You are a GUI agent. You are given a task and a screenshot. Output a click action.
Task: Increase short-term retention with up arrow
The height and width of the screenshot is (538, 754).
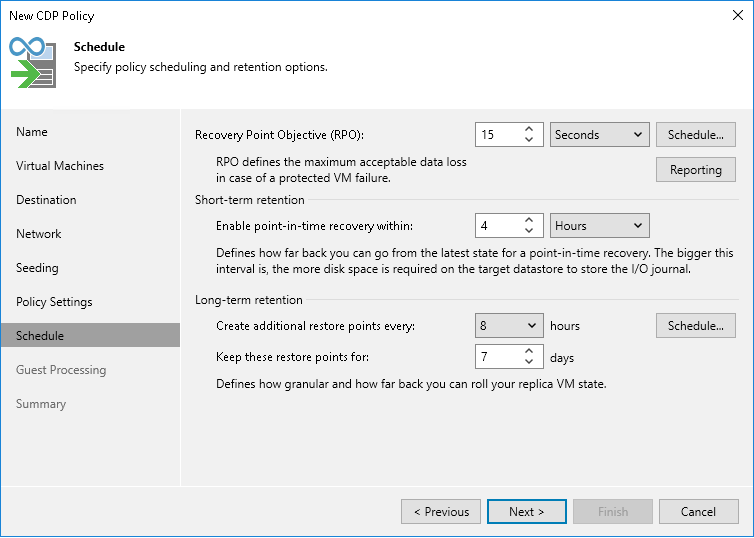529,220
